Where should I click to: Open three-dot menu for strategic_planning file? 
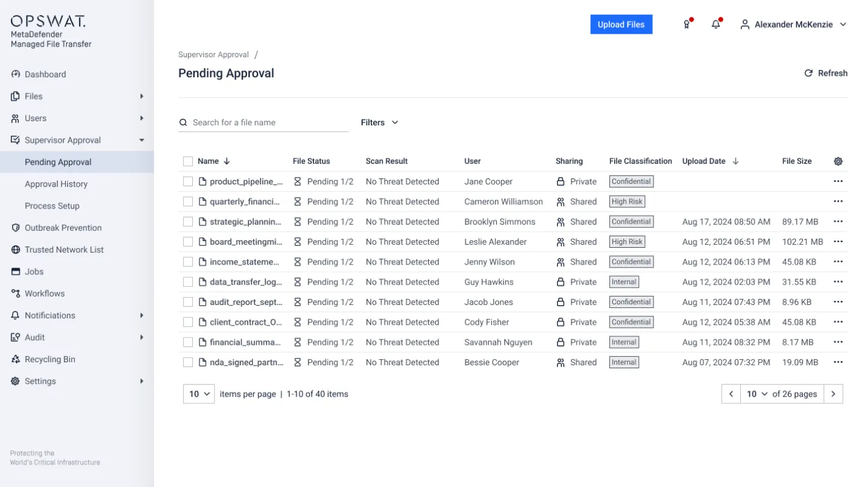coord(838,222)
